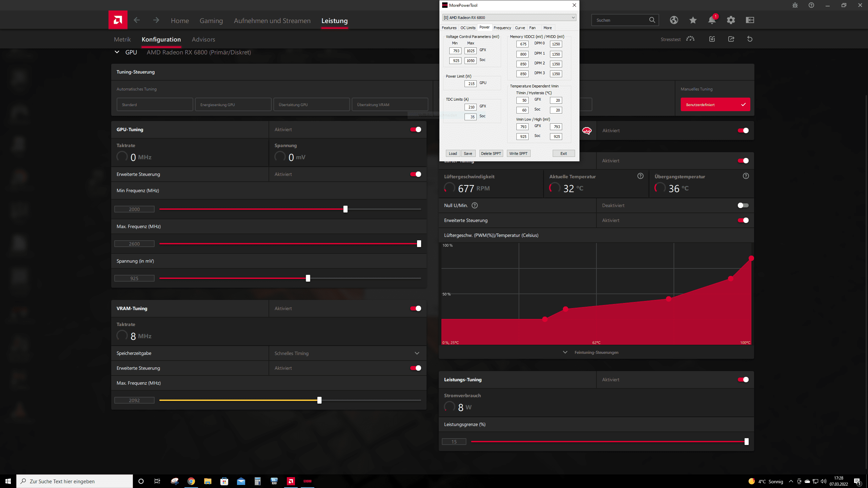This screenshot has width=868, height=488.
Task: Click the AMD logo home icon
Action: 118,20
